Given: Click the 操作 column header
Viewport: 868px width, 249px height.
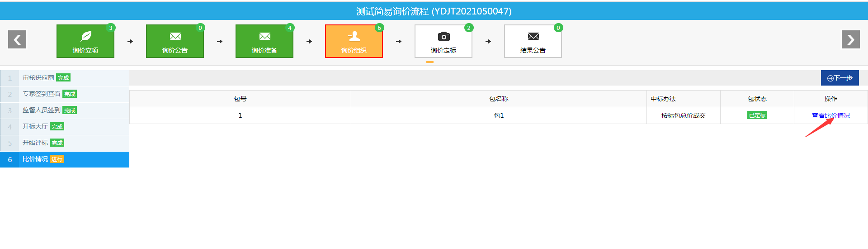Looking at the screenshot, I should click(x=831, y=99).
